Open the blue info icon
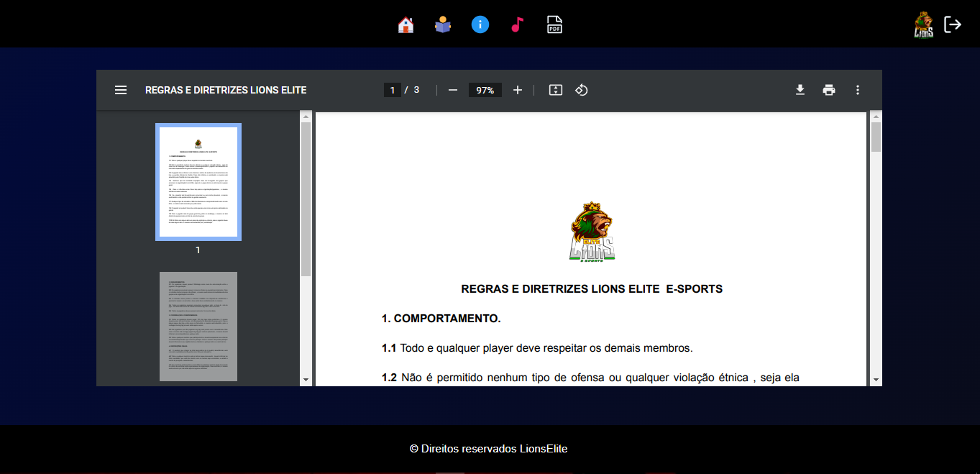Image resolution: width=980 pixels, height=474 pixels. tap(480, 24)
